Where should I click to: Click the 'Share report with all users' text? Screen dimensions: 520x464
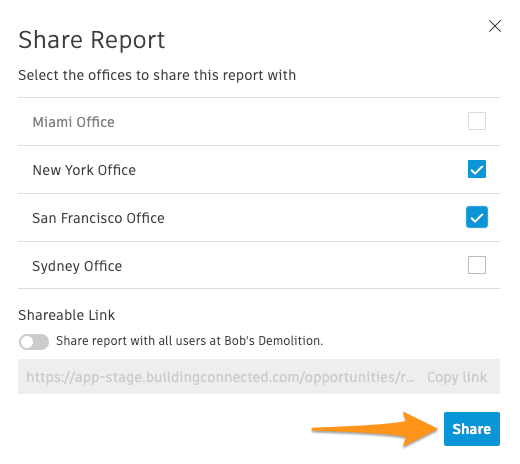190,341
